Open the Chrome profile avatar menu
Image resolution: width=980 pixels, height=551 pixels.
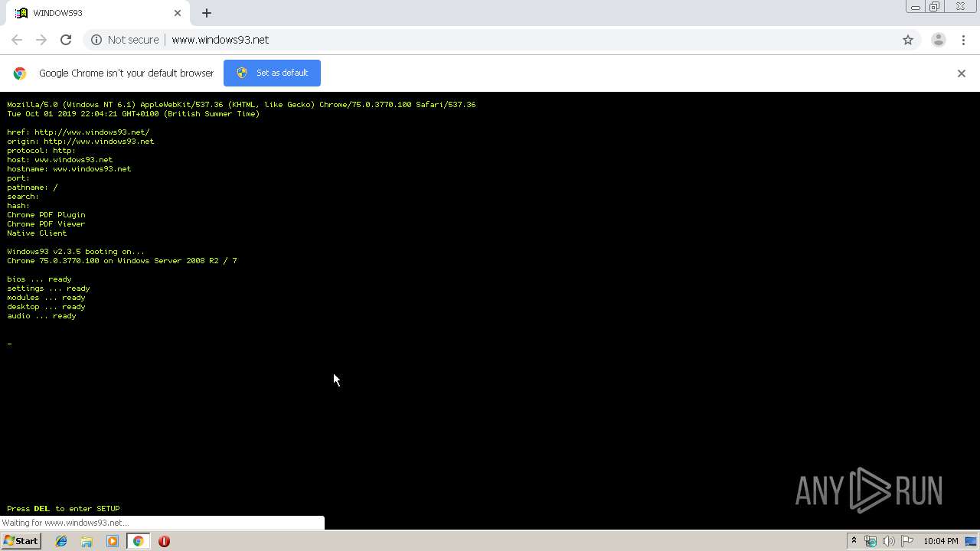[x=938, y=40]
